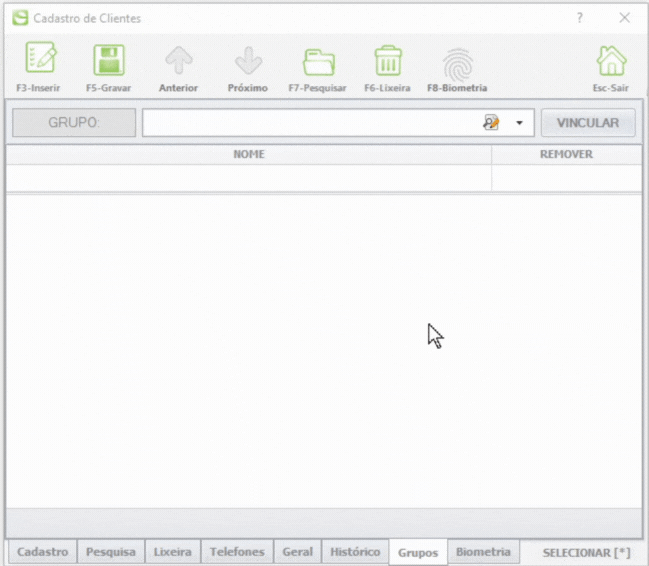The image size is (649, 566).
Task: Click SELECIONAR [*] at bottom right
Action: 586,553
